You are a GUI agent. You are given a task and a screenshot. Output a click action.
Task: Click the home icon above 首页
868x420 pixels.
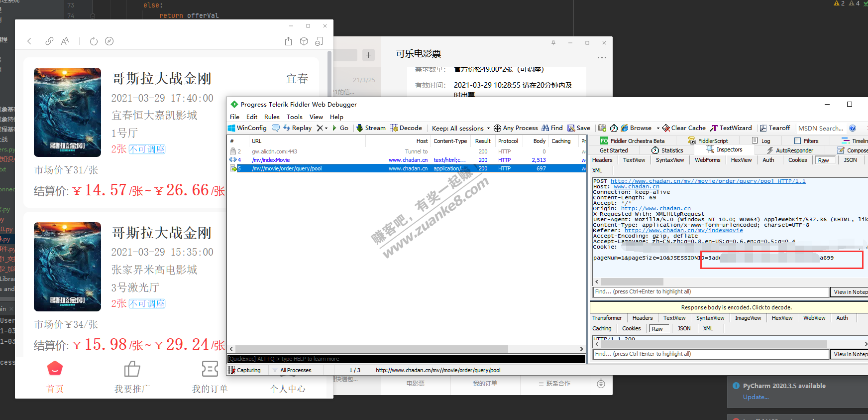pyautogui.click(x=55, y=369)
